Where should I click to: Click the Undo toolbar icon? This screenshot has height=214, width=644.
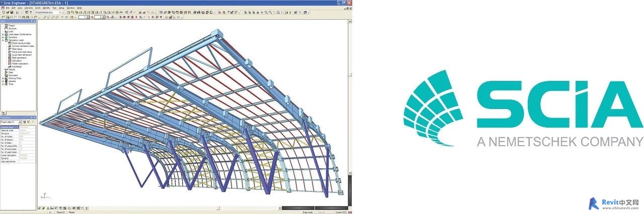[17, 12]
